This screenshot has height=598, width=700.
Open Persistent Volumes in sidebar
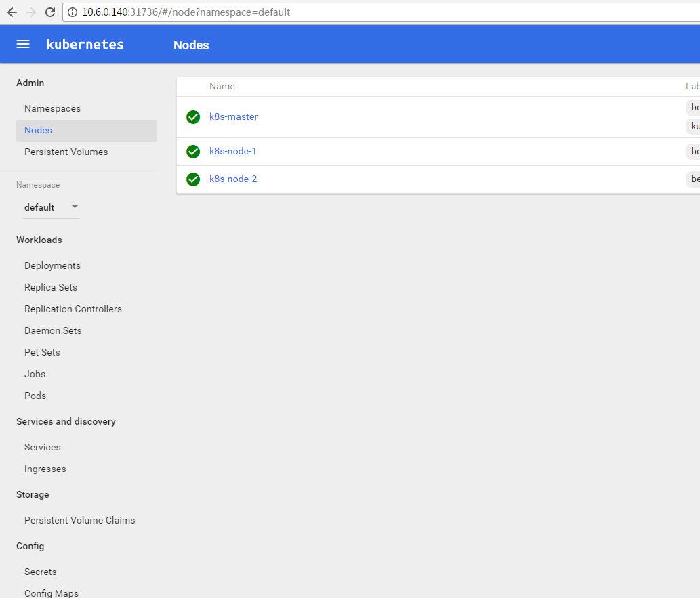click(x=66, y=152)
